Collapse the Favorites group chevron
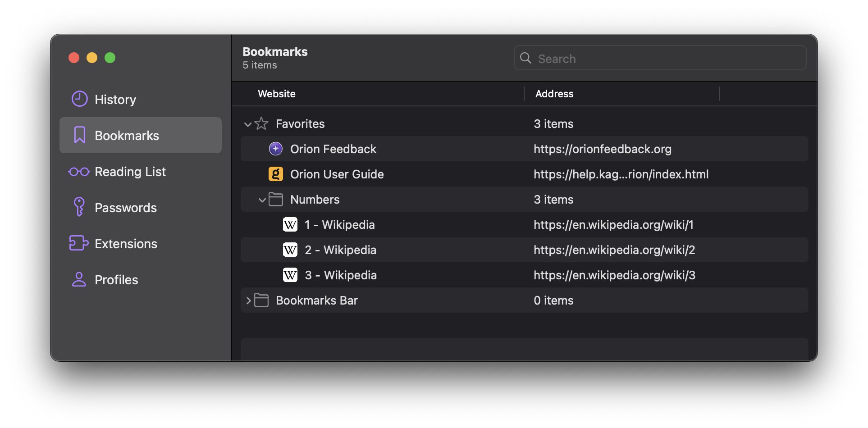This screenshot has height=428, width=868. pos(247,124)
